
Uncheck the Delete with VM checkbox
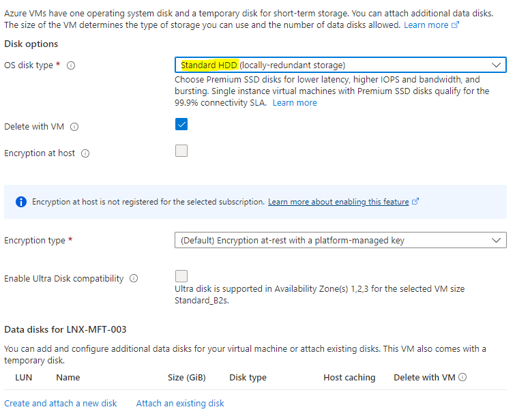click(181, 125)
